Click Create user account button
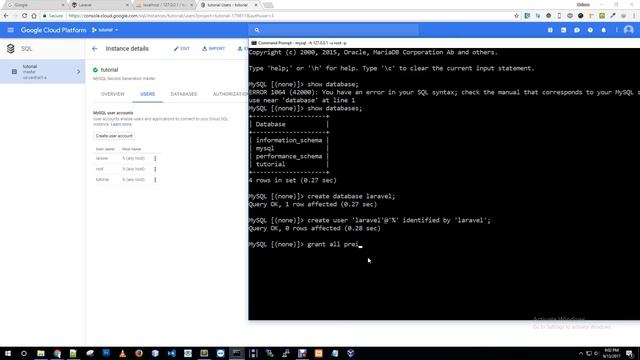Image resolution: width=640 pixels, height=360 pixels. coord(114,136)
